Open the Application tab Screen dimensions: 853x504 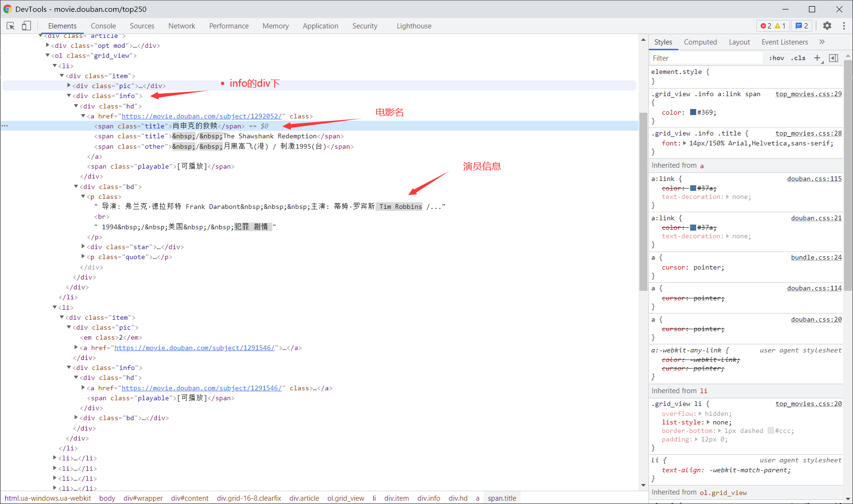(321, 26)
